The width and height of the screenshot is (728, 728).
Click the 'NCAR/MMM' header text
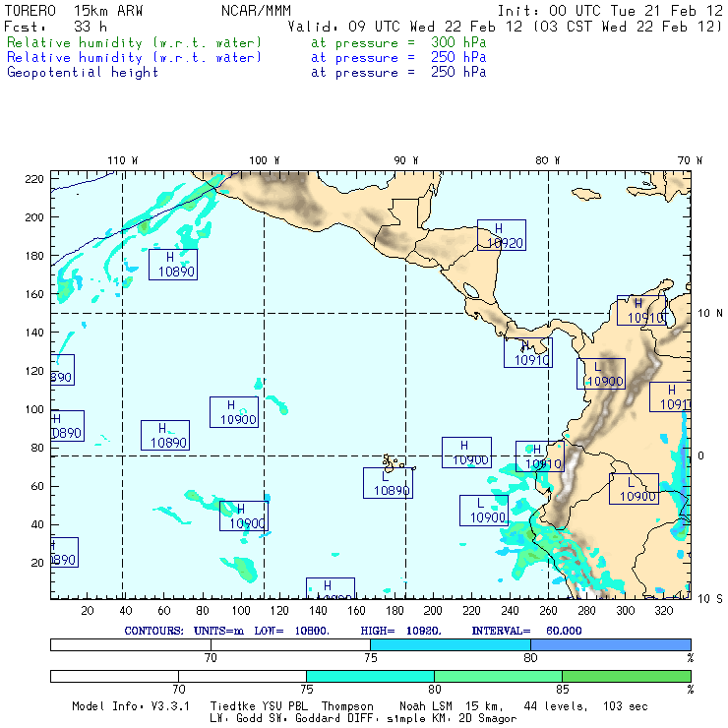(256, 11)
